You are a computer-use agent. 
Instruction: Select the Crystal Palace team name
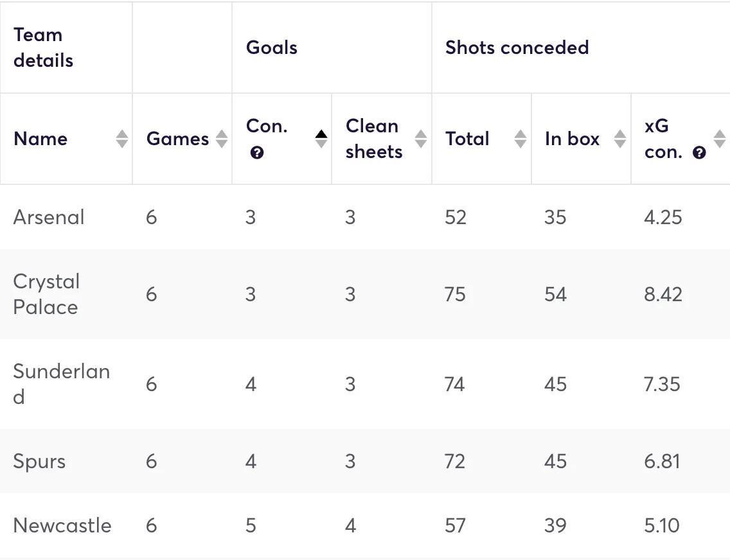[x=46, y=294]
